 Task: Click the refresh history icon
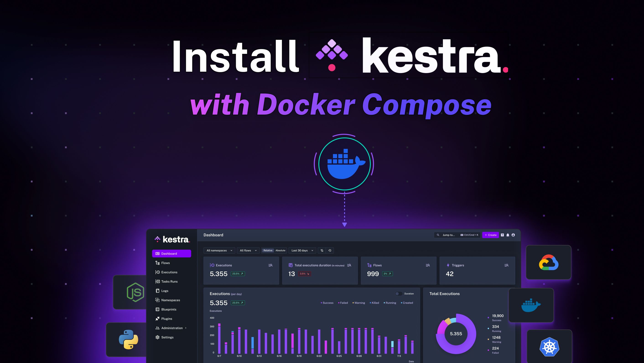point(330,250)
